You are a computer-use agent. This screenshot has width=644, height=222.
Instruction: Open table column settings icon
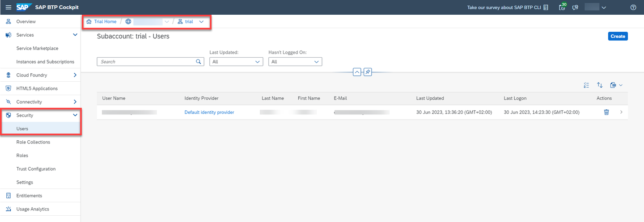[x=587, y=85]
